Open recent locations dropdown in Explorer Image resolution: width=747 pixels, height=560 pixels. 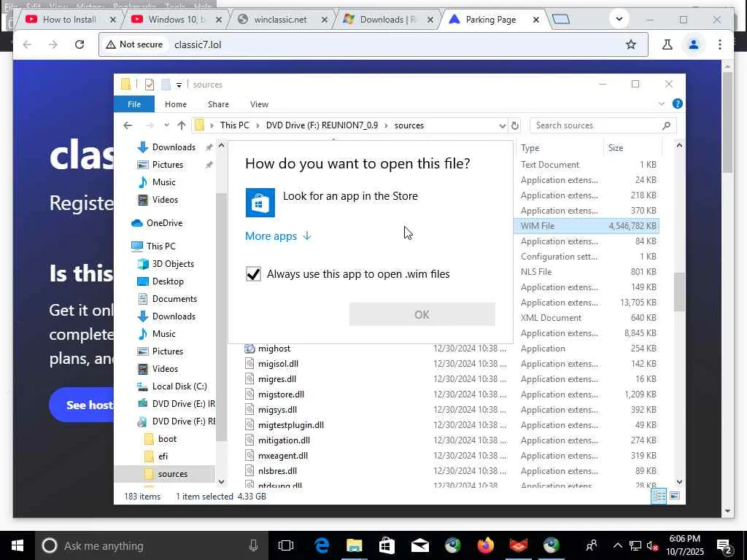pos(166,125)
